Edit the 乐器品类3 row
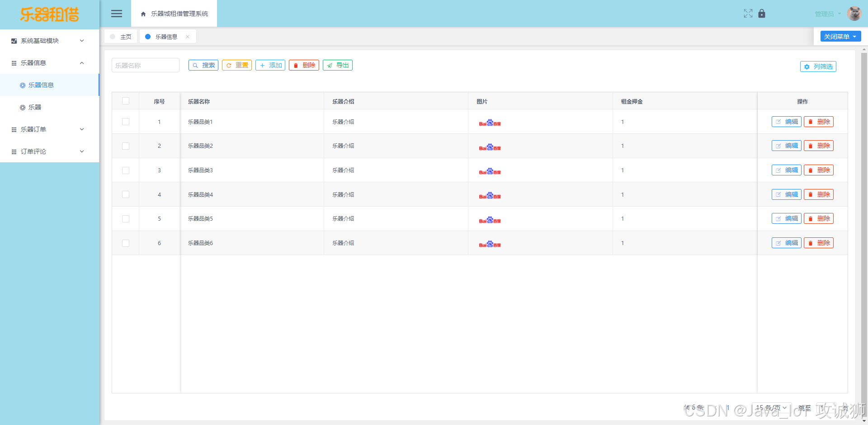The height and width of the screenshot is (425, 868). click(787, 170)
